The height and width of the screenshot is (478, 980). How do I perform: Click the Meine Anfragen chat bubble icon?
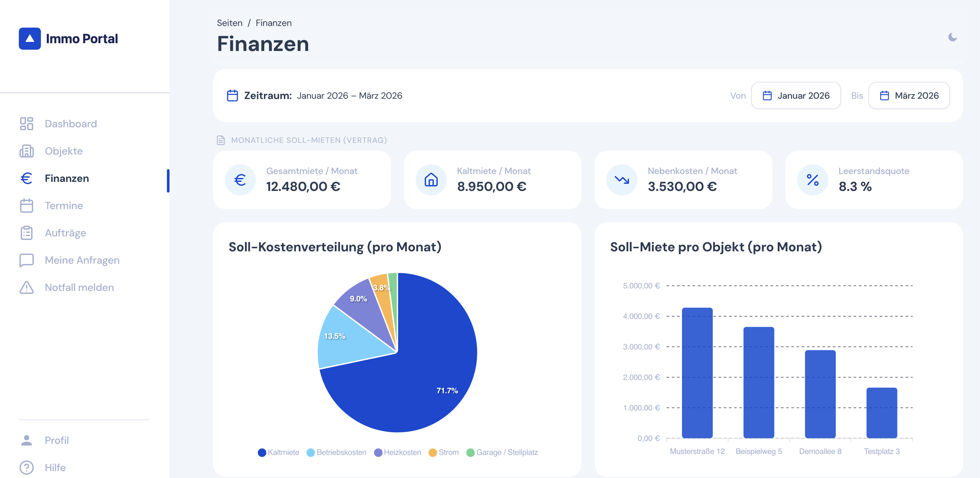(x=26, y=260)
